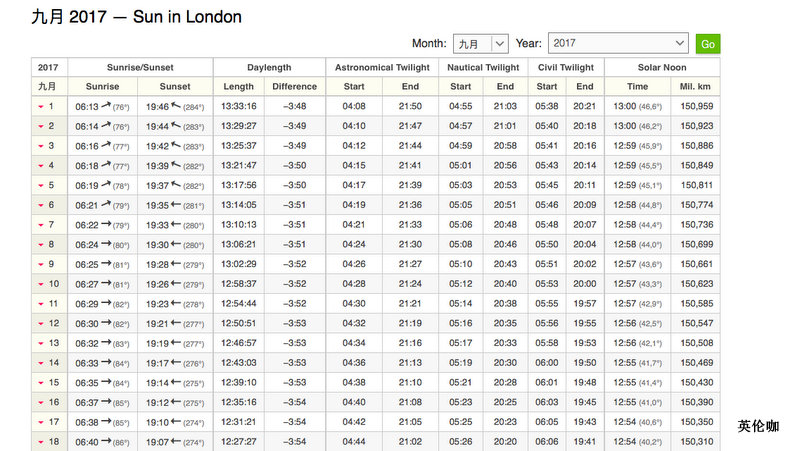Screen dimensions: 800x451
Task: Open the Month dropdown showing 九月
Action: click(x=480, y=44)
